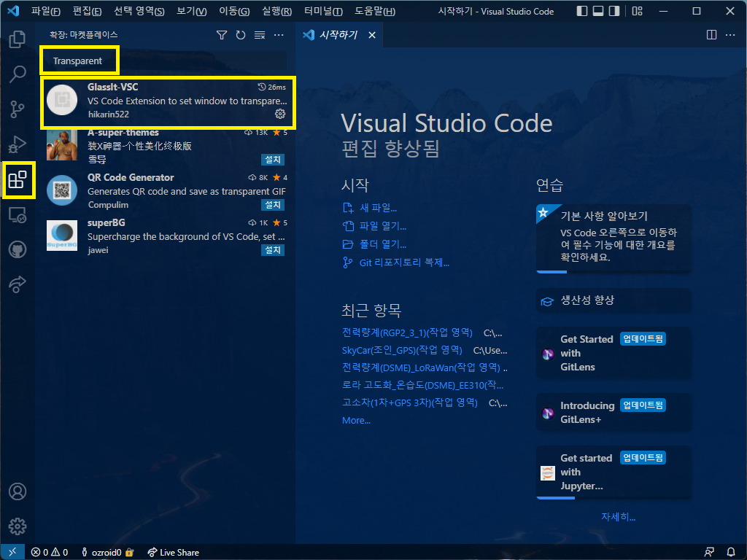The image size is (747, 560).
Task: Toggle the secondary side bar layout button
Action: click(x=614, y=11)
